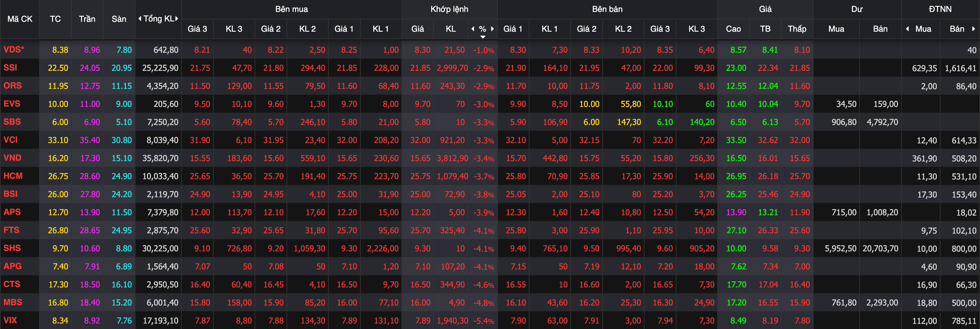Open stock symbol APG
The height and width of the screenshot is (329, 980).
click(13, 266)
